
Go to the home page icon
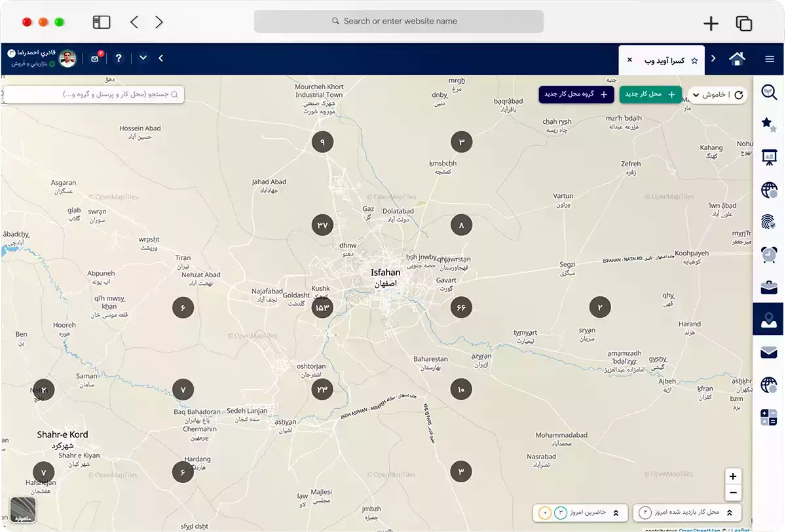737,59
